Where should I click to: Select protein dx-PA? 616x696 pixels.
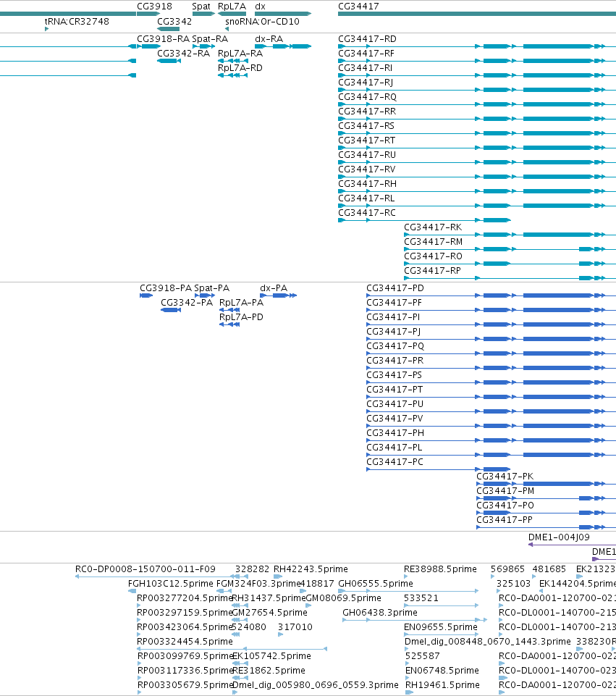(x=274, y=288)
